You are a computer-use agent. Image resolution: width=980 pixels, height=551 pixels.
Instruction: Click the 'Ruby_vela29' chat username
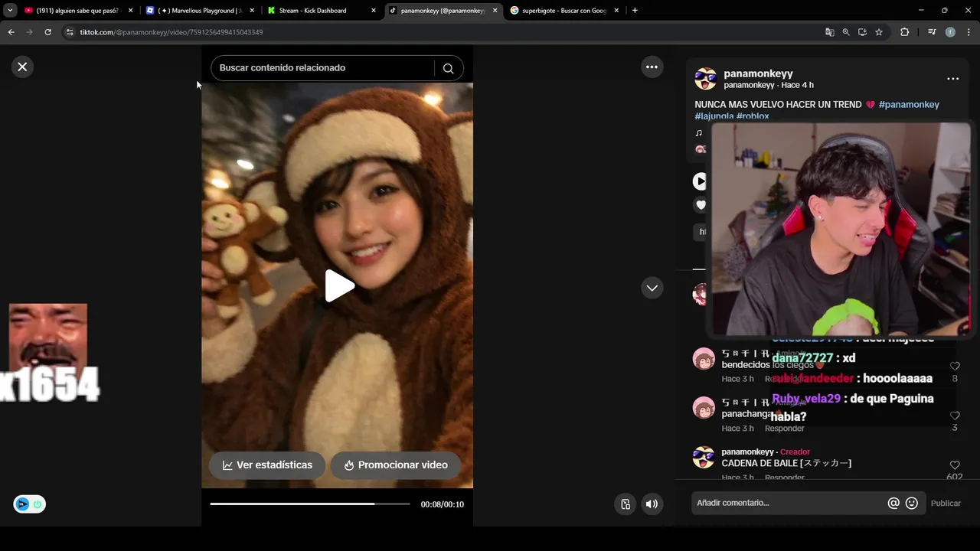(806, 399)
